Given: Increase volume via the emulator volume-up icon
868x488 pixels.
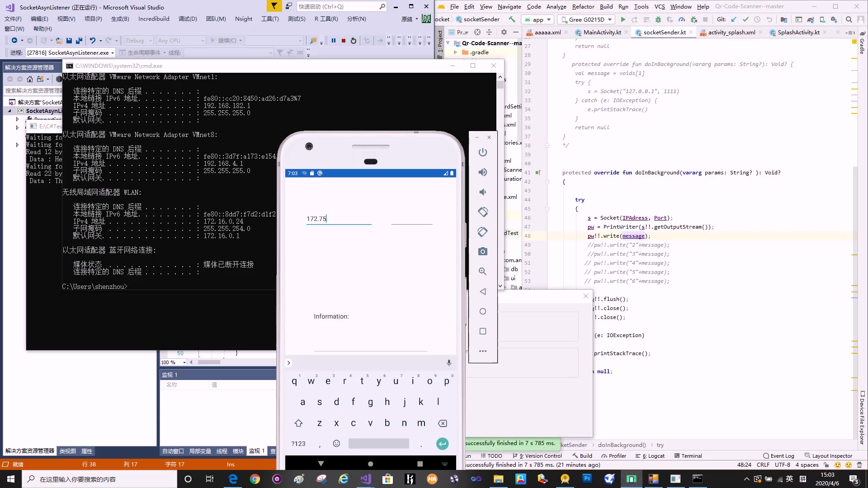Looking at the screenshot, I should (x=483, y=172).
